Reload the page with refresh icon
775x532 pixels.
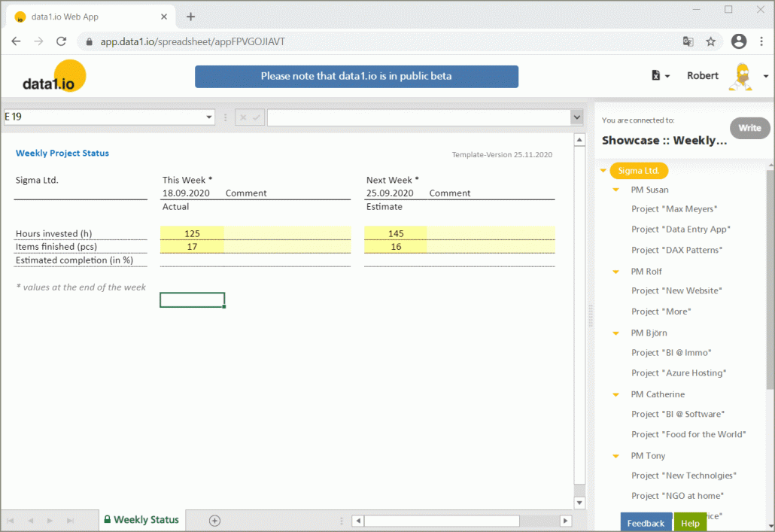click(61, 41)
